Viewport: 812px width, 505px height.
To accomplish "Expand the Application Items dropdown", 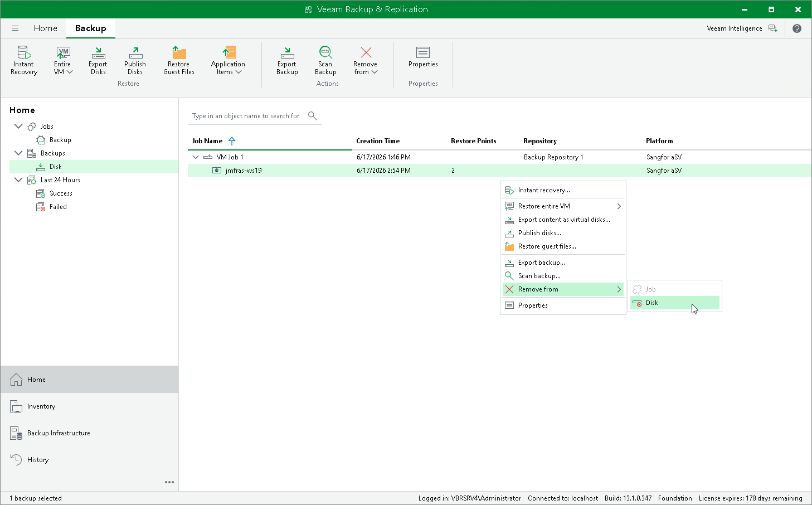I will point(228,60).
